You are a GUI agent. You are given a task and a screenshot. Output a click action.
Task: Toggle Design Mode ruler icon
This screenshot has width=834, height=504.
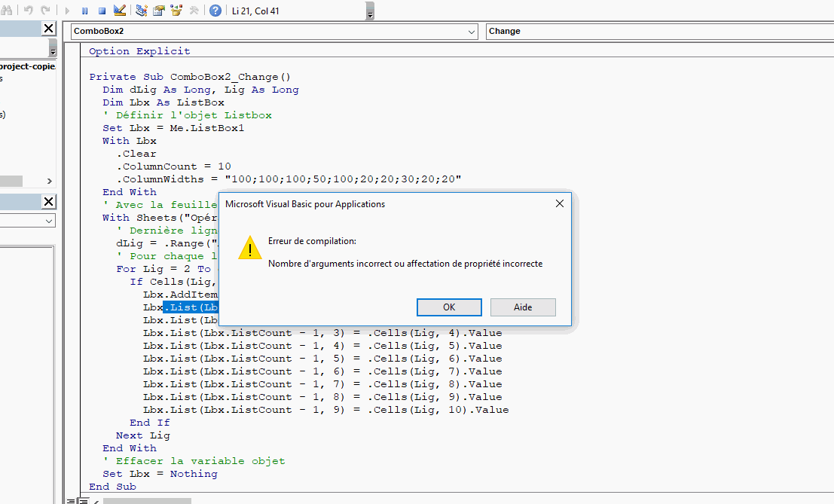[120, 11]
